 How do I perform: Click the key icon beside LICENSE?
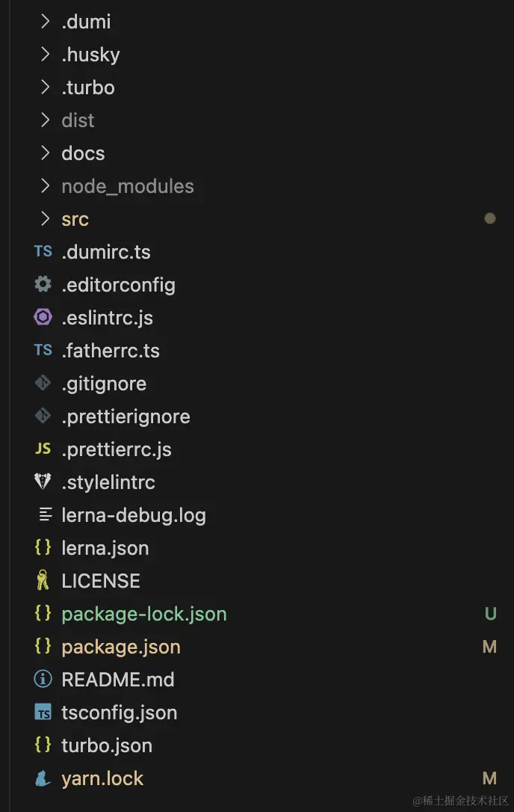coord(43,581)
